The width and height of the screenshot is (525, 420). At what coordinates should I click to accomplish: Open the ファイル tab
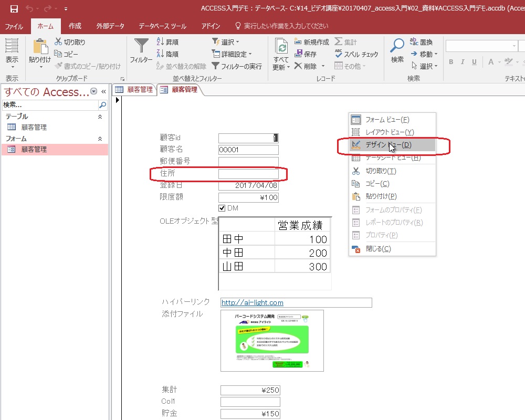pyautogui.click(x=14, y=26)
